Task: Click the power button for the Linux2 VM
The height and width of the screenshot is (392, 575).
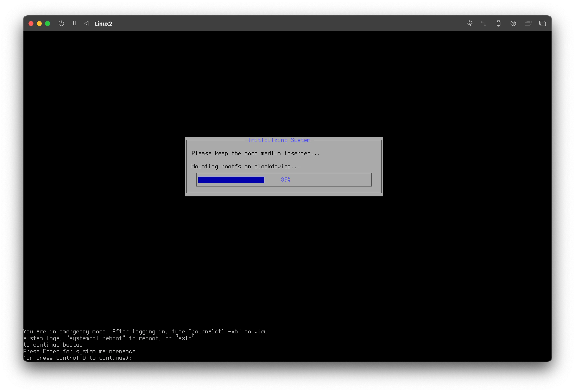Action: pos(61,24)
